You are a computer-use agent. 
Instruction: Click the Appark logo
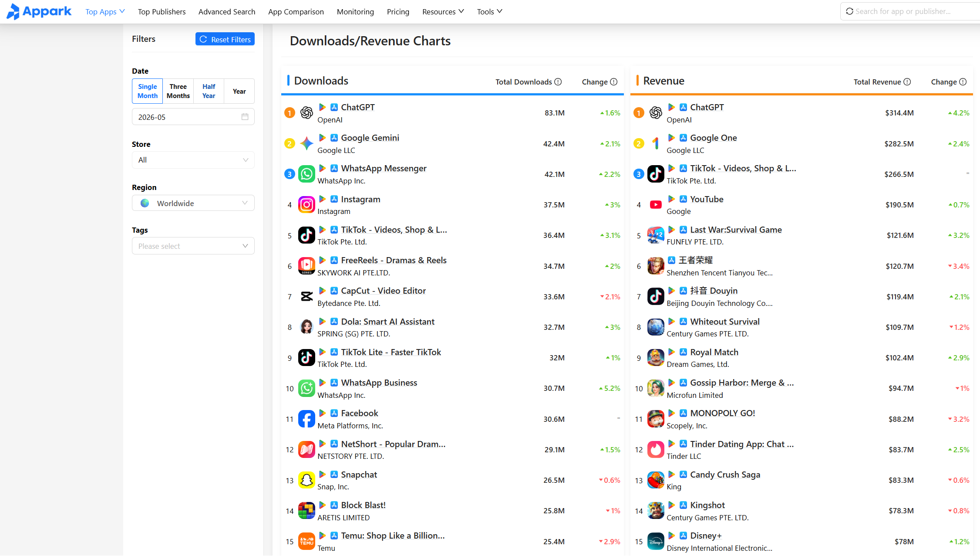(x=39, y=11)
